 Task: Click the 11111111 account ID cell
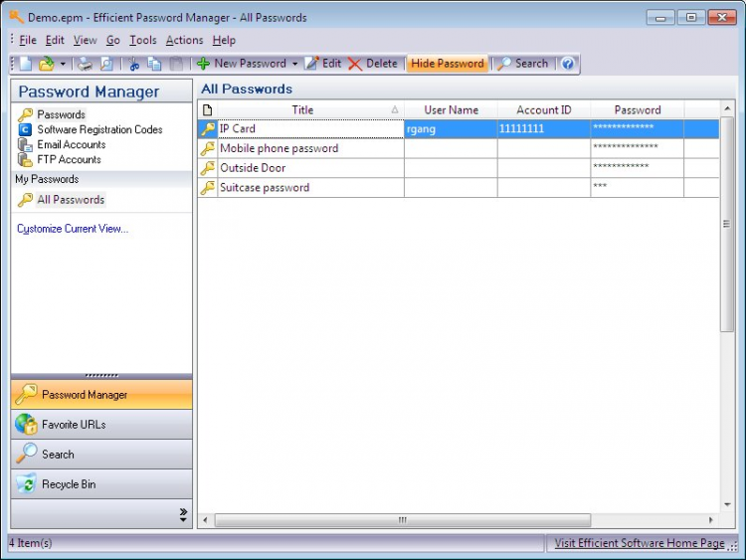(x=544, y=129)
